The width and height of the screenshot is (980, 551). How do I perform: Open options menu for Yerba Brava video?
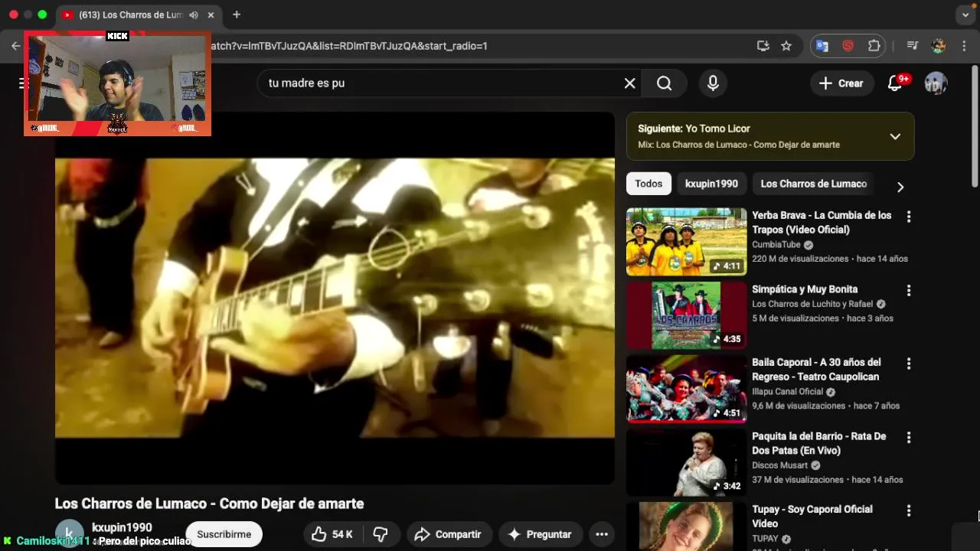pyautogui.click(x=909, y=217)
